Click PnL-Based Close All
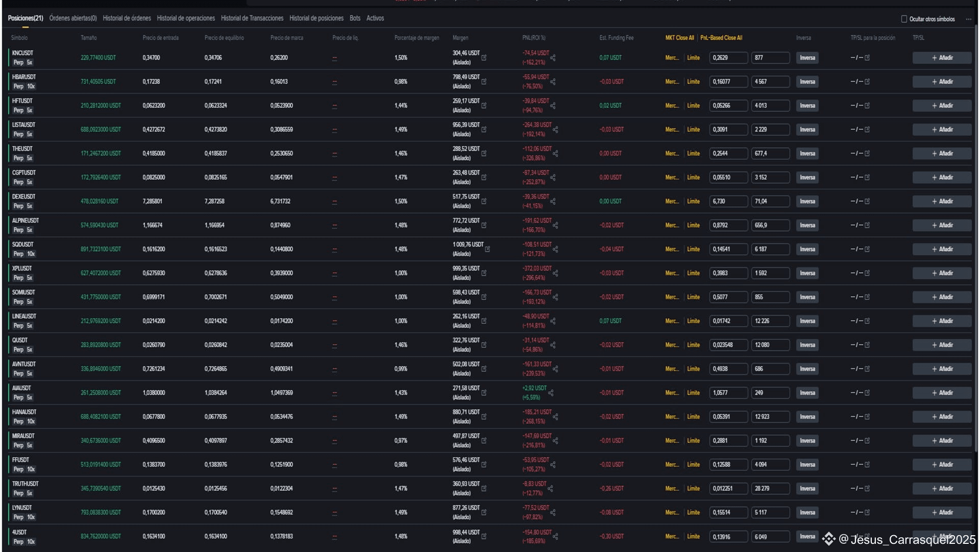This screenshot has width=980, height=552. click(721, 38)
